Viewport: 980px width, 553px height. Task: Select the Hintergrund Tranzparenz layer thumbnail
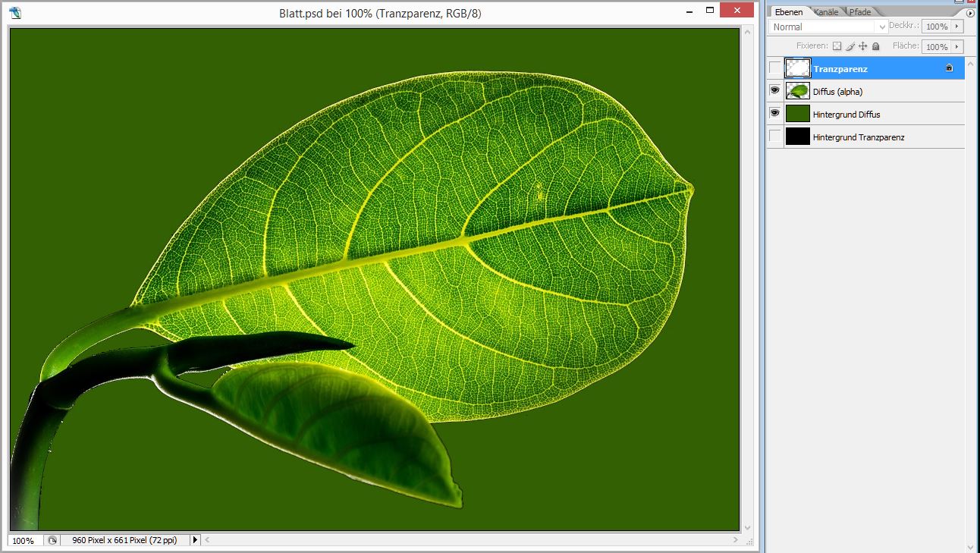point(797,137)
